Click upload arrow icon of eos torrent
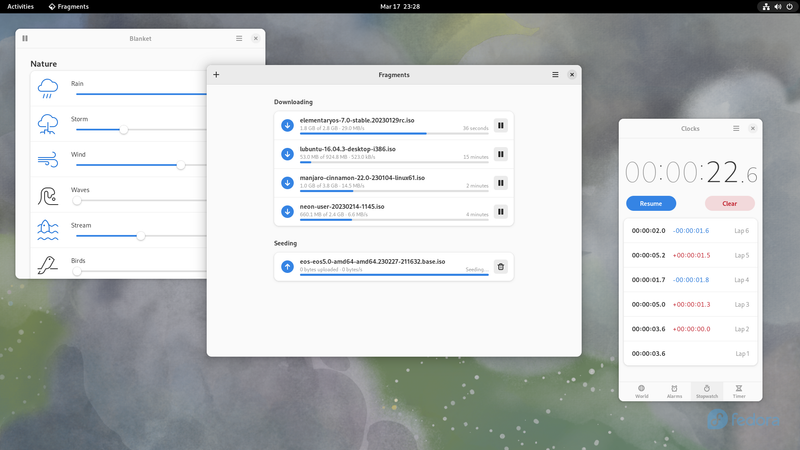Viewport: 800px width, 450px height. point(287,267)
